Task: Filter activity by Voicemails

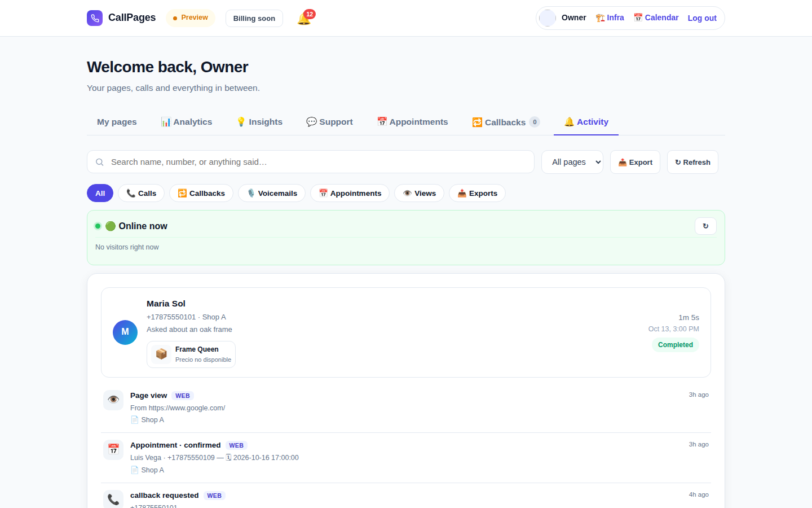Action: [x=272, y=193]
